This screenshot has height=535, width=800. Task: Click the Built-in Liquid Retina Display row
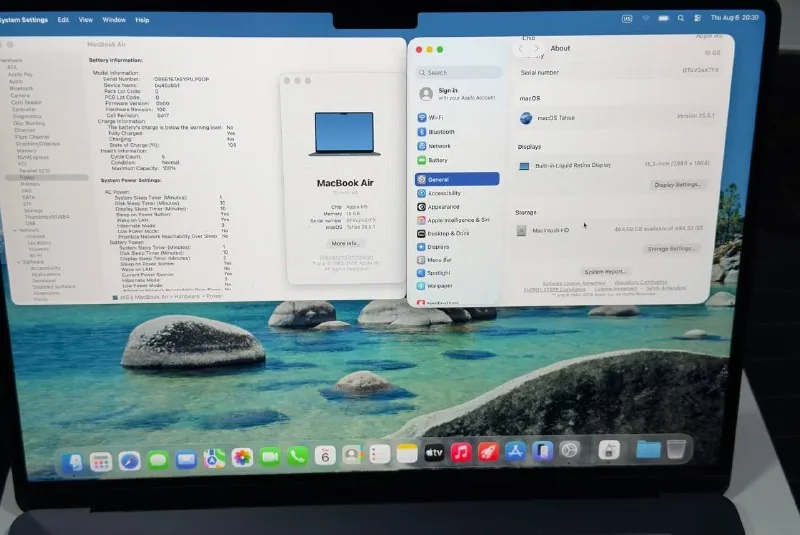click(614, 165)
